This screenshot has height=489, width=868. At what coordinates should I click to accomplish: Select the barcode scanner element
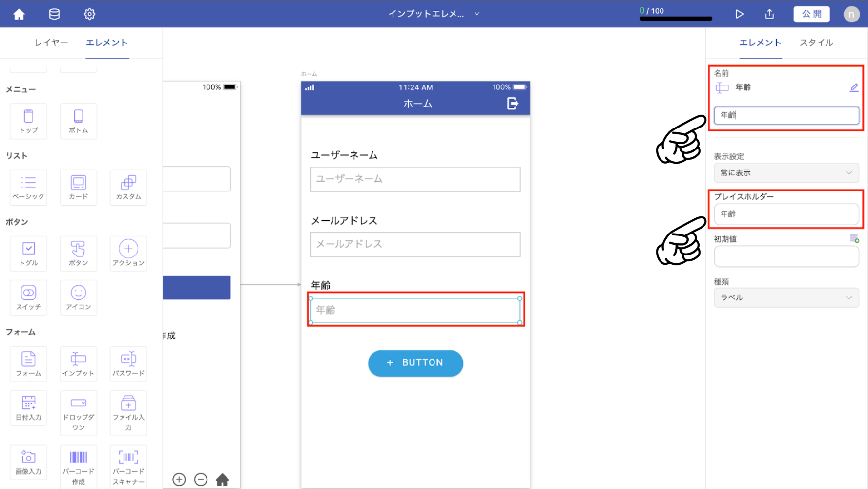[x=128, y=466]
